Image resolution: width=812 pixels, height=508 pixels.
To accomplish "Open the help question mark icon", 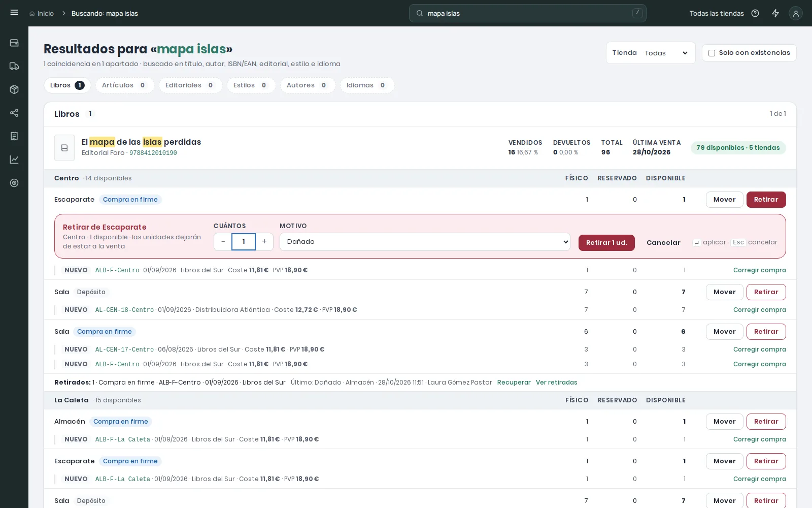I will (755, 13).
